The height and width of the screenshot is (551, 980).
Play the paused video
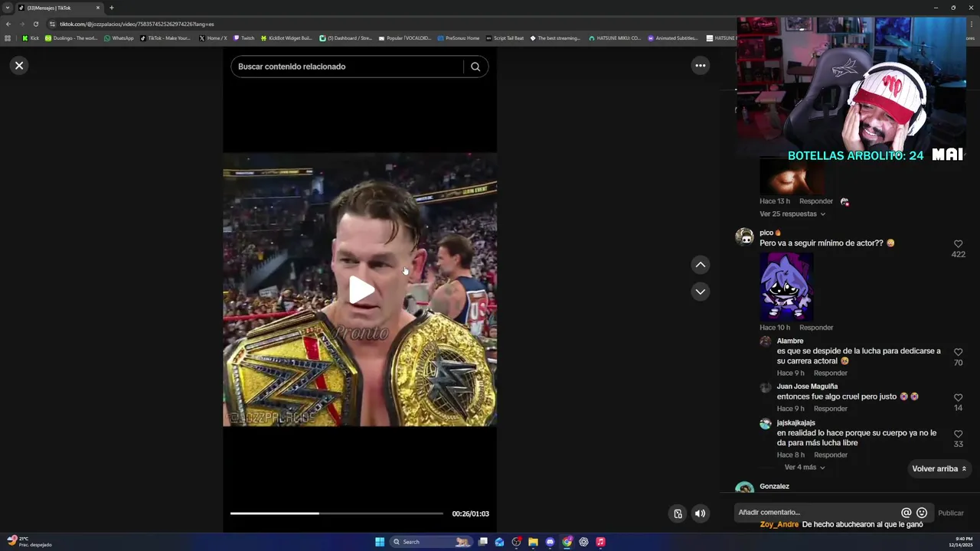[361, 290]
